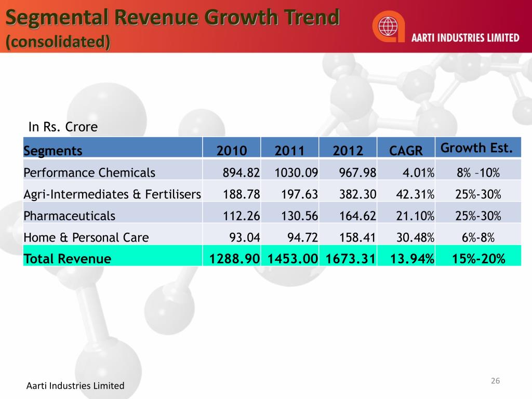This screenshot has width=532, height=399.
Task: Click the value 112.26
Action: (x=241, y=216)
